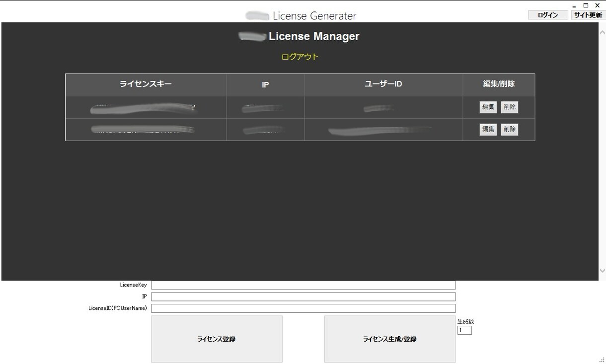Click 編集 in the first license row
The width and height of the screenshot is (606, 364).
pos(488,107)
